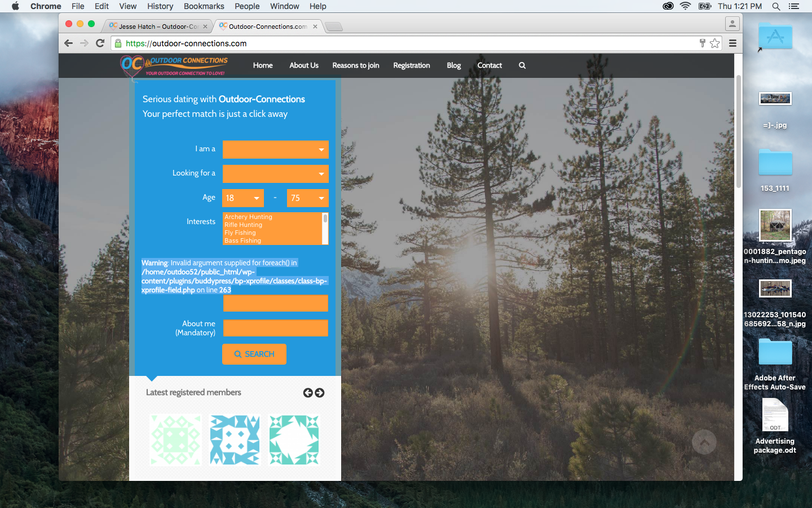The width and height of the screenshot is (812, 508).
Task: Go to the Home page link
Action: (263, 65)
